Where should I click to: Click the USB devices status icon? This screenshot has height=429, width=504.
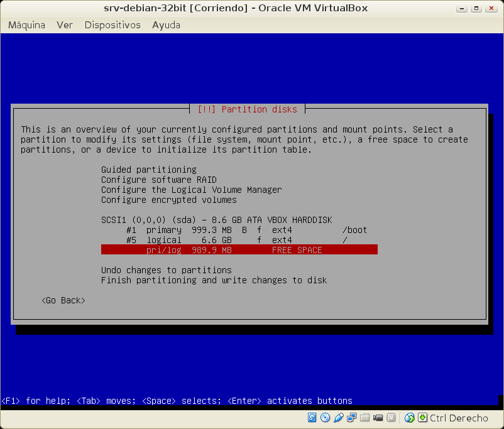[338, 418]
